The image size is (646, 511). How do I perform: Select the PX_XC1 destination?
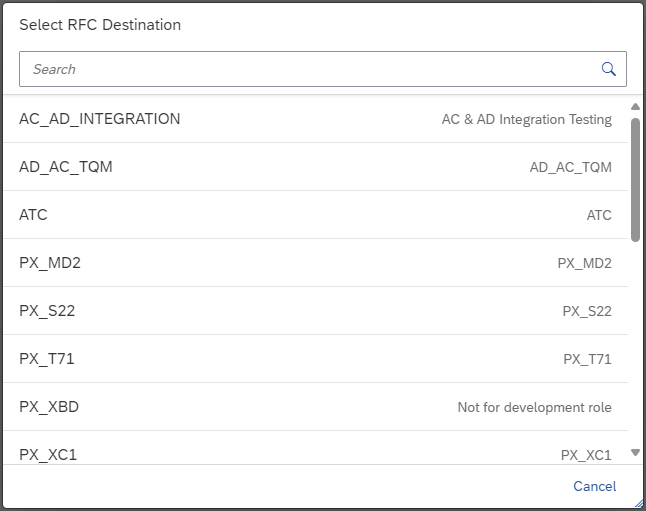[x=48, y=454]
